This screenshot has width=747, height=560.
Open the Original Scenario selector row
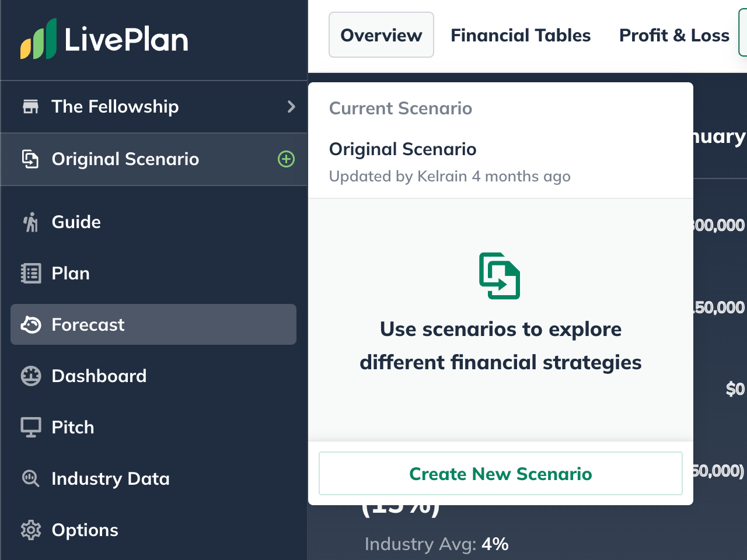click(154, 159)
